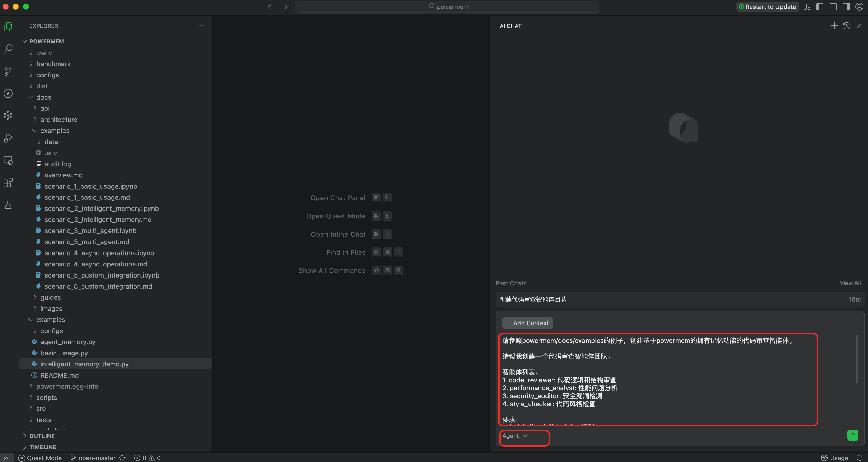Click the Add Context button
Image resolution: width=868 pixels, height=462 pixels.
(527, 323)
